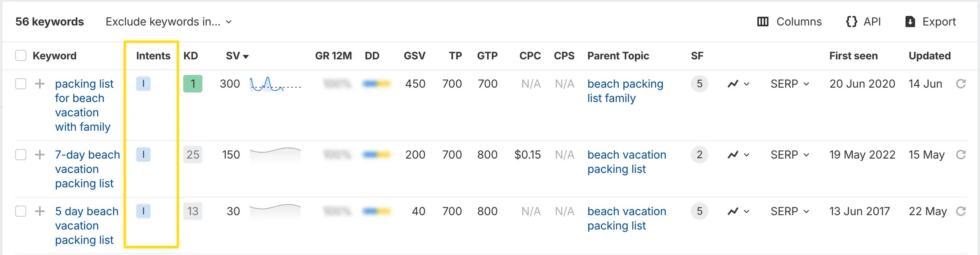
Task: Tick the select-all Keyword header checkbox
Action: [x=21, y=55]
